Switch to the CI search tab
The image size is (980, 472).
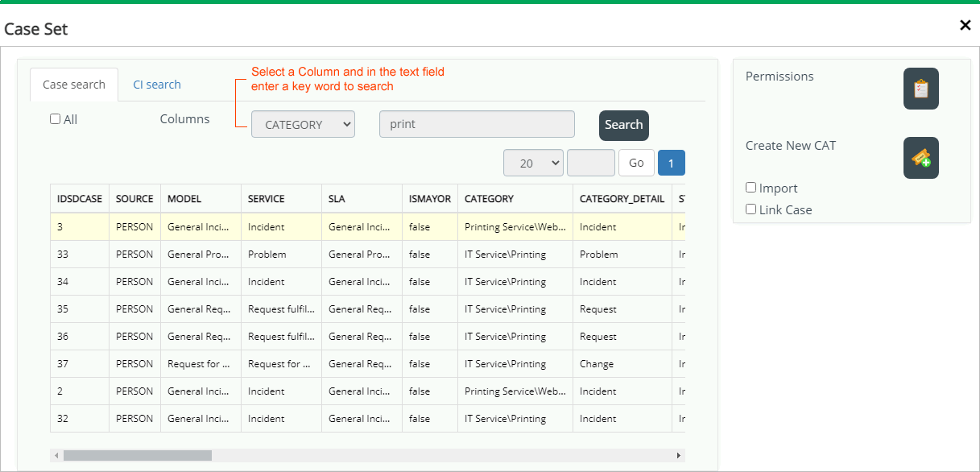click(157, 85)
